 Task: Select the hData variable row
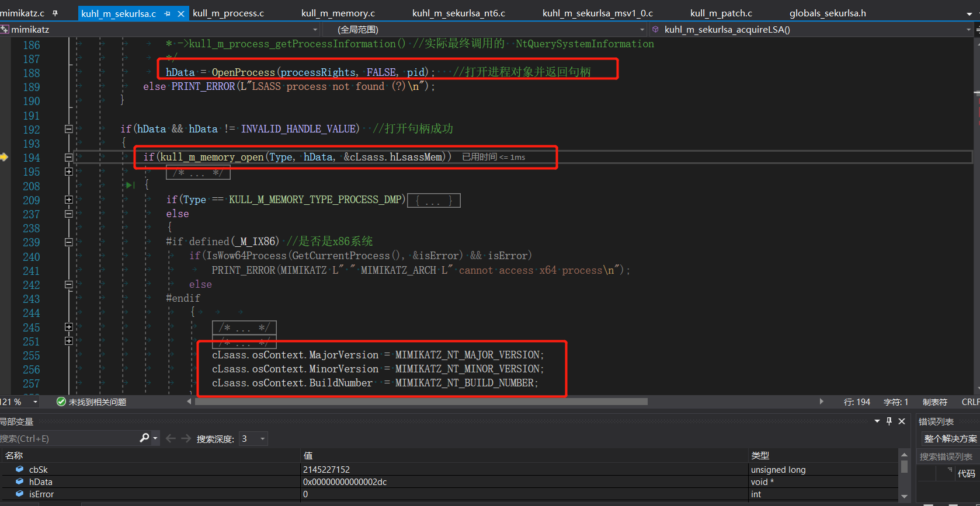[450, 481]
